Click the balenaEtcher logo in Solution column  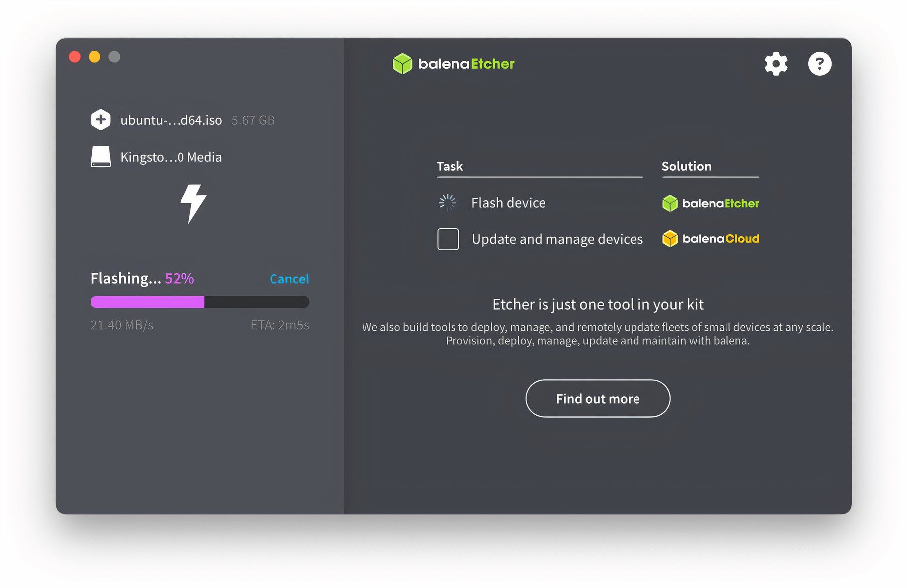pos(711,203)
